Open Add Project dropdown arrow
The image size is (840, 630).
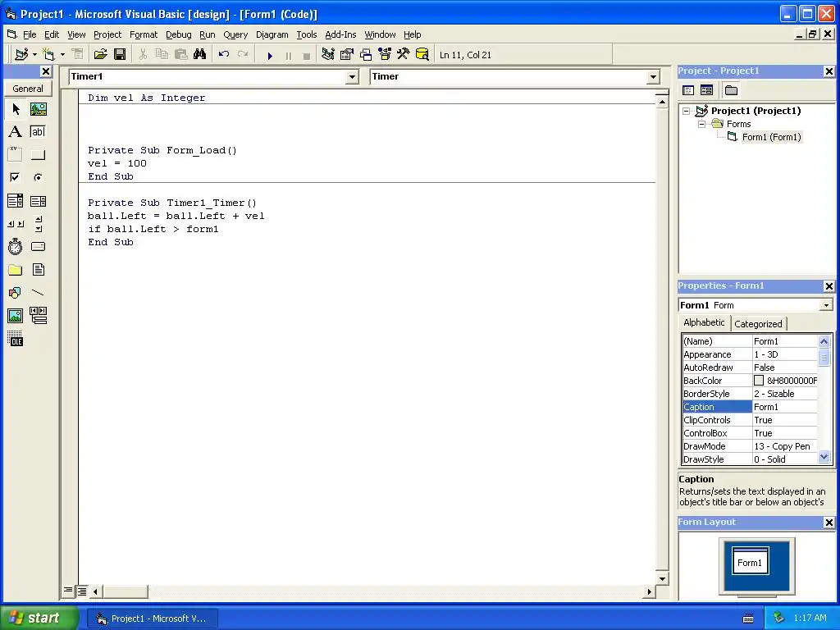coord(34,55)
